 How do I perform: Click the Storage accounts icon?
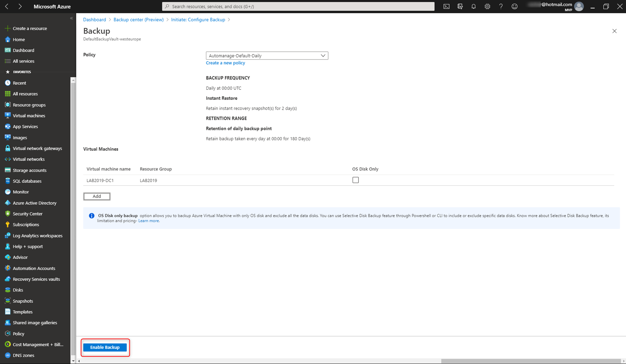7,170
